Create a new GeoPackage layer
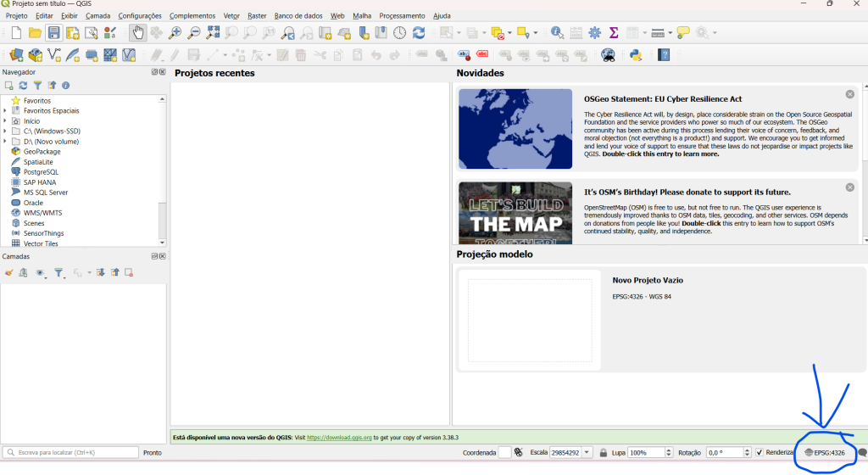The image size is (868, 475). (x=35, y=55)
